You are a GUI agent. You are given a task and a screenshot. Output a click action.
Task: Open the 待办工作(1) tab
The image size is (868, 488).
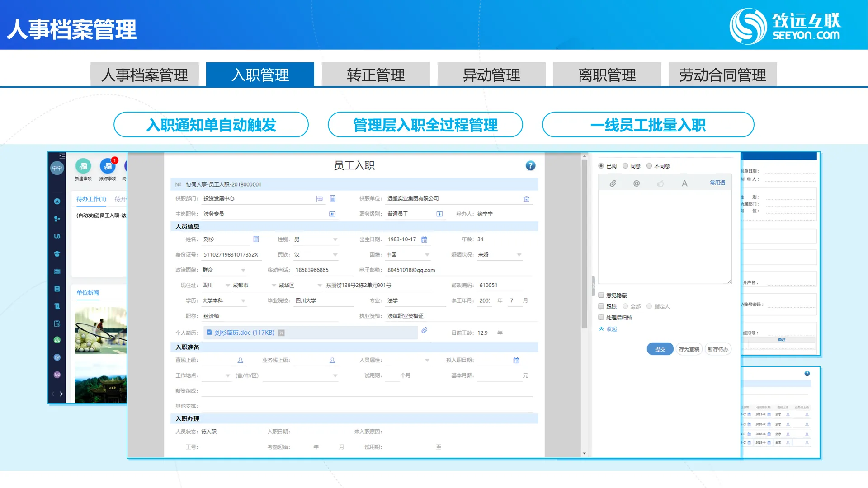pyautogui.click(x=91, y=199)
